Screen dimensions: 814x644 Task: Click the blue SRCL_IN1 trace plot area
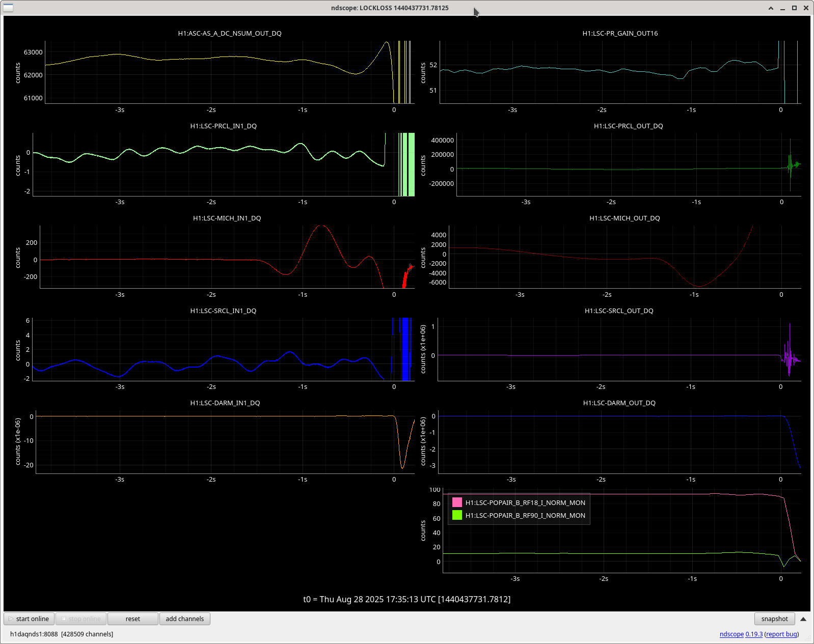click(223, 349)
